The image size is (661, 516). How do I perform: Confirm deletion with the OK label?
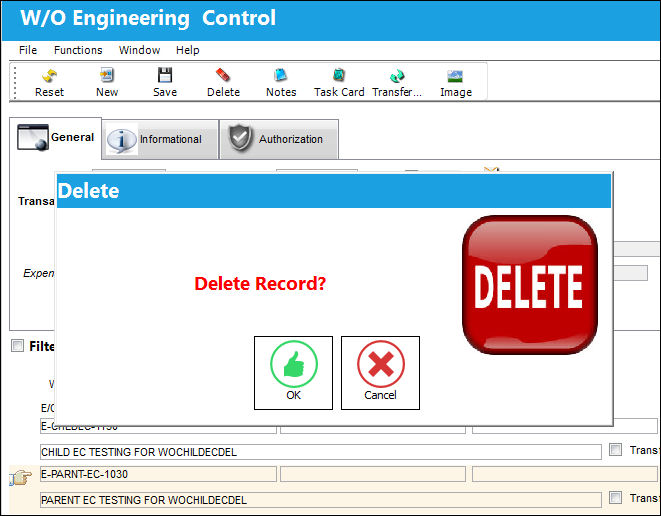pos(293,395)
